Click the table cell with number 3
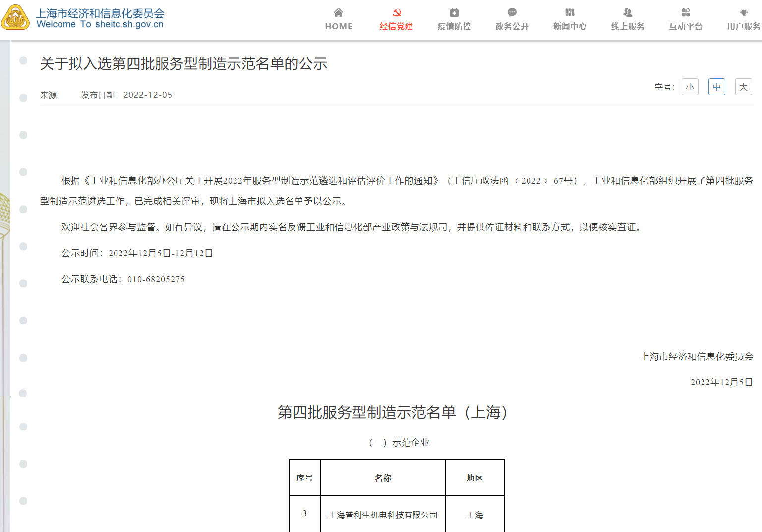Image resolution: width=762 pixels, height=532 pixels. (x=305, y=514)
